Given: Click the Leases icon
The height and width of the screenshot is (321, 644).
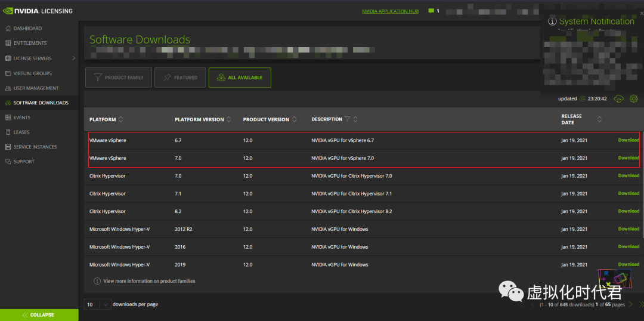Looking at the screenshot, I should click(x=8, y=132).
